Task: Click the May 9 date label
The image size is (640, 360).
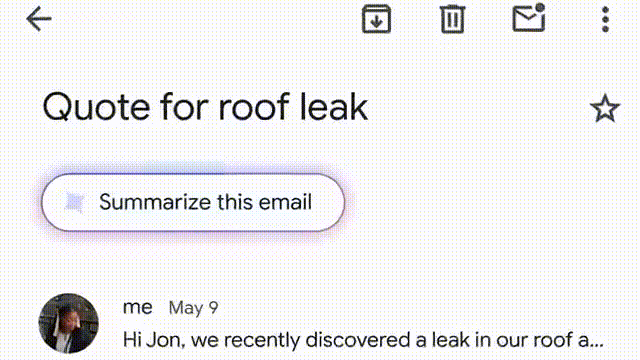Action: (193, 308)
